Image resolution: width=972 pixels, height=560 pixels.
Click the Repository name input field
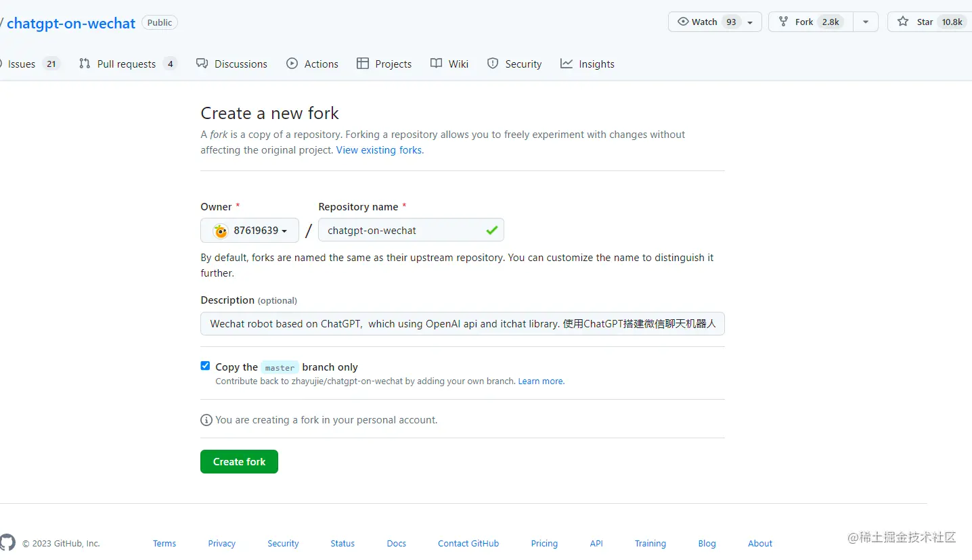(x=403, y=231)
